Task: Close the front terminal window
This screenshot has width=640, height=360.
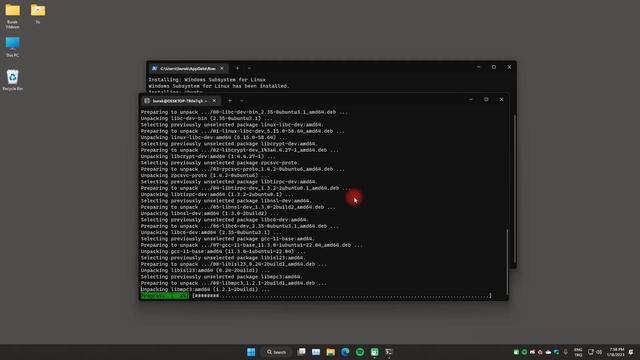Action: point(502,99)
